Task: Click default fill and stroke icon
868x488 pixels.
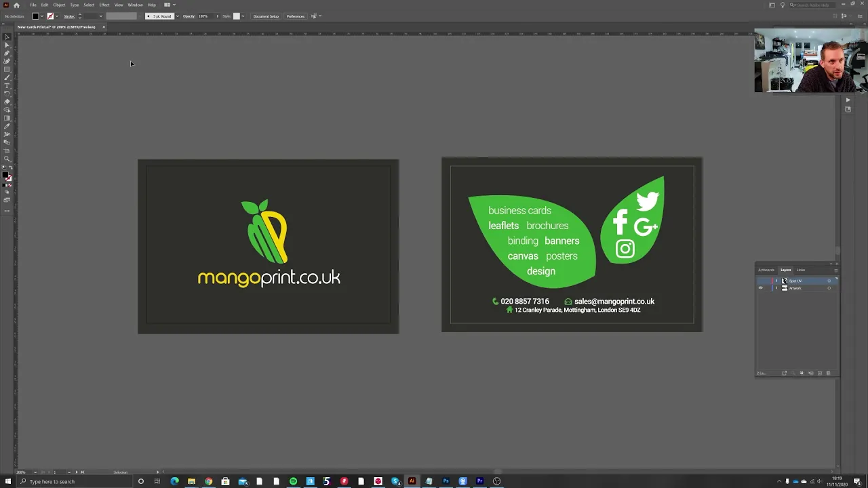Action: click(x=3, y=166)
